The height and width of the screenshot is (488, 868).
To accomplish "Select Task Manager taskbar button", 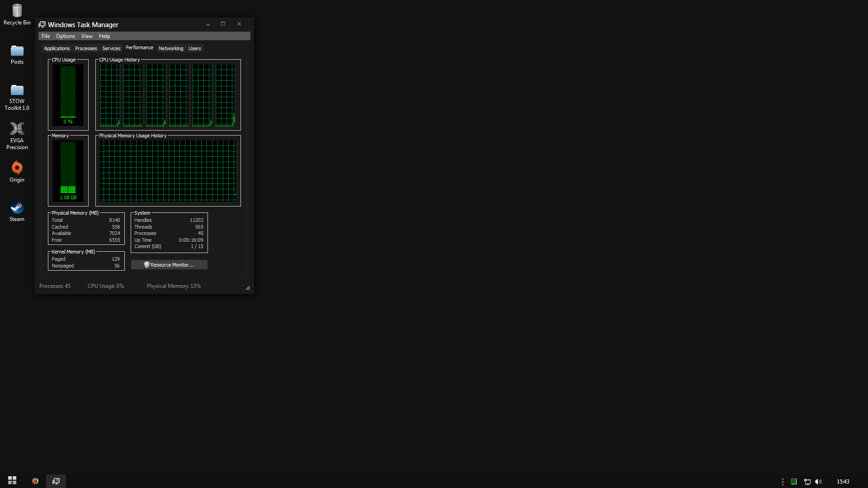I will 56,481.
